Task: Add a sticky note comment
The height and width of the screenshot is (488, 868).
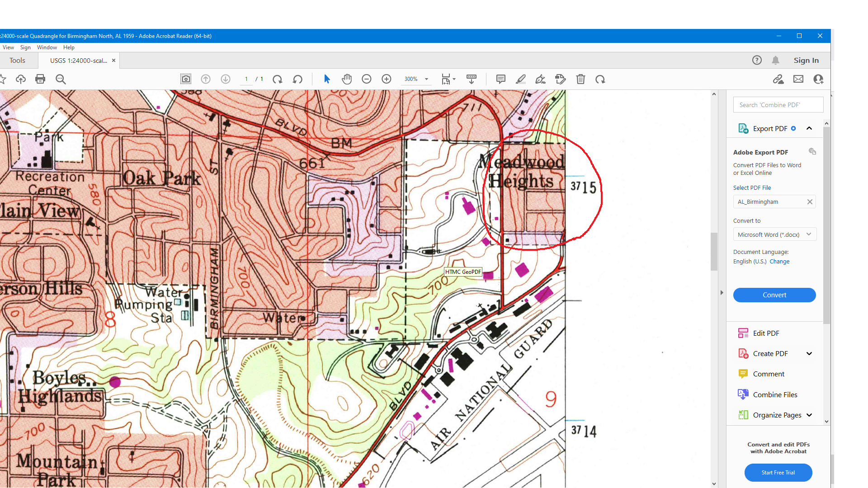Action: [501, 79]
